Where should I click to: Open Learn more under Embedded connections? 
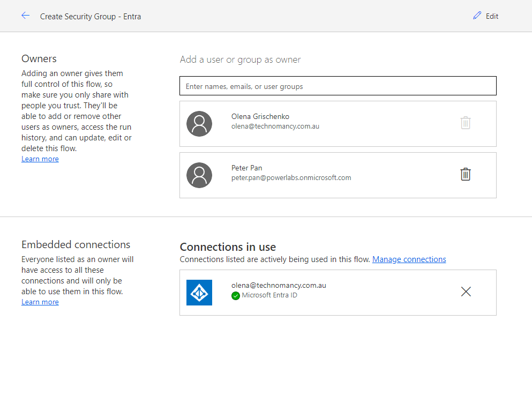click(40, 302)
